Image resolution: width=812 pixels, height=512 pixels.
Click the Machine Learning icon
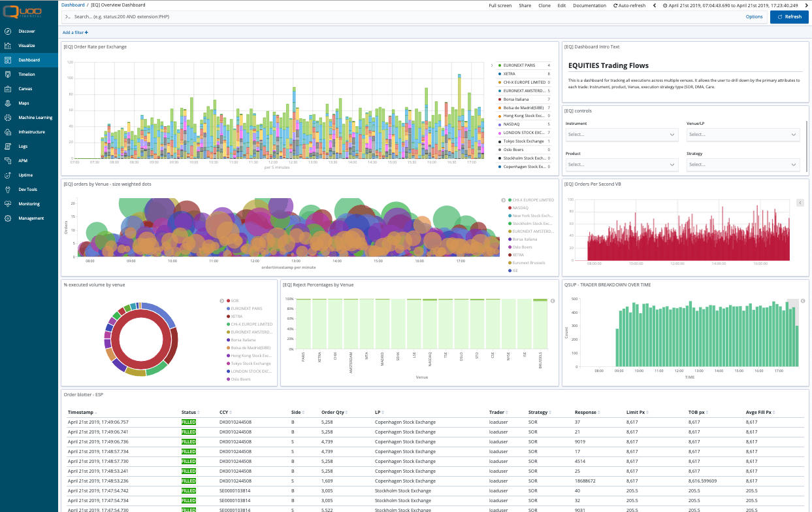point(7,118)
